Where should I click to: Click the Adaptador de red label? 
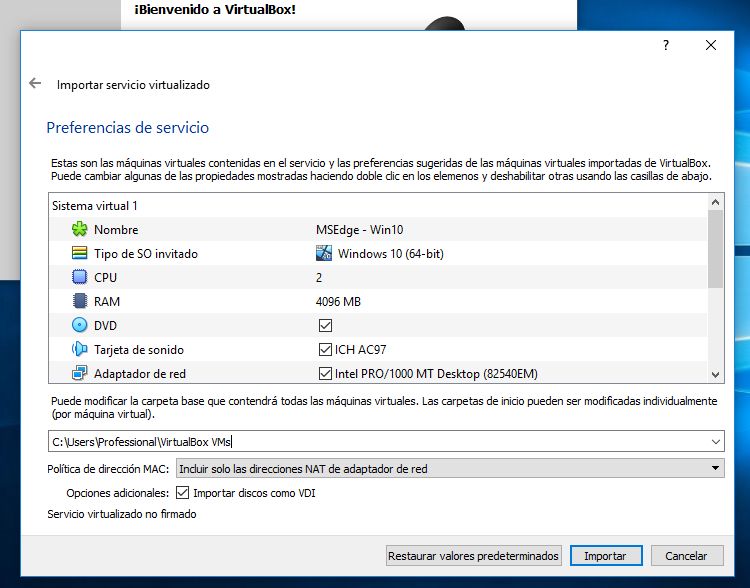pyautogui.click(x=140, y=374)
